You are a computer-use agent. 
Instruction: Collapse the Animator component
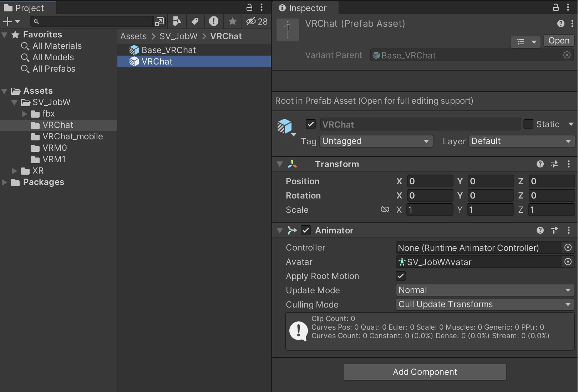(280, 231)
